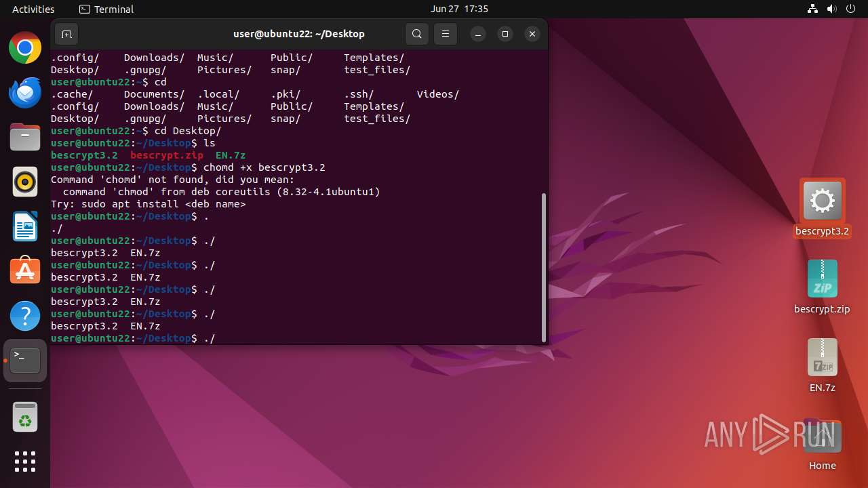Select the Home folder on desktop
This screenshot has height=488, width=868.
(x=822, y=437)
